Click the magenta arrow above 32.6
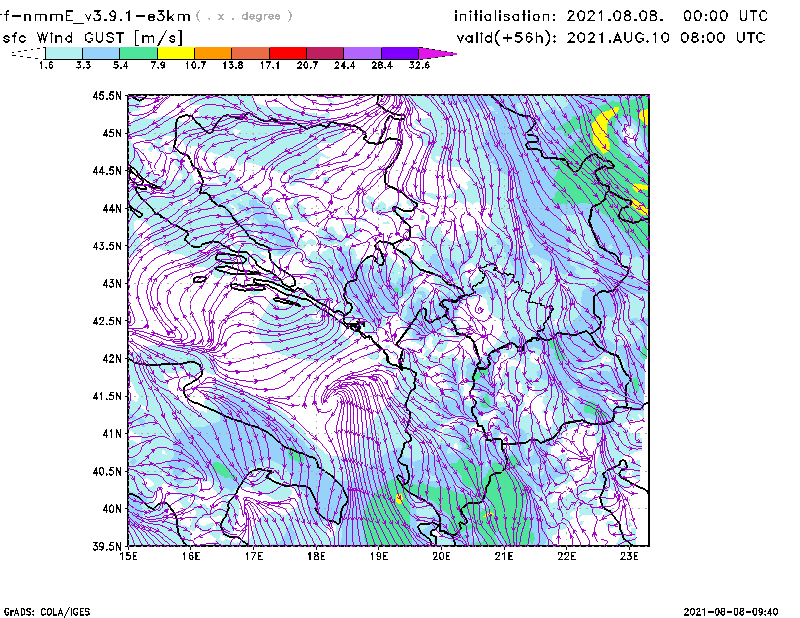This screenshot has height=618, width=800. tap(436, 53)
